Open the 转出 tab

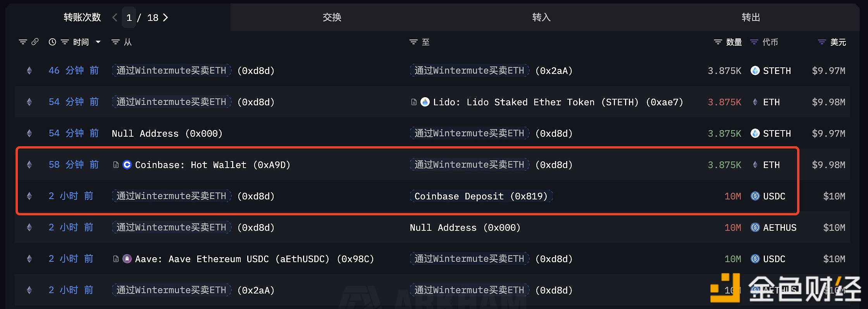click(x=750, y=17)
